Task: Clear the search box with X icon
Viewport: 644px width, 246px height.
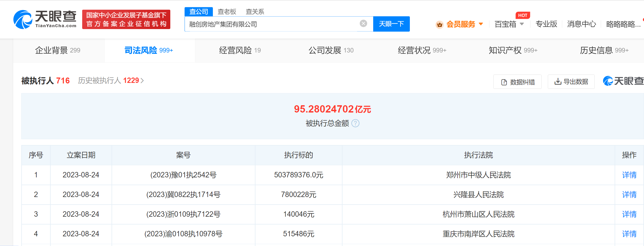Action: 363,24
